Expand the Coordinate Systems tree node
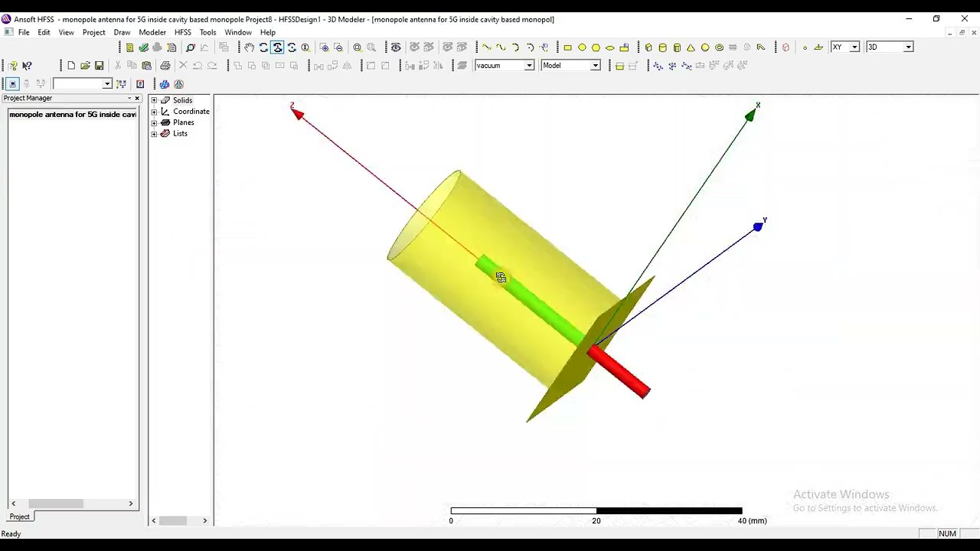Viewport: 980px width, 551px height. pyautogui.click(x=154, y=112)
